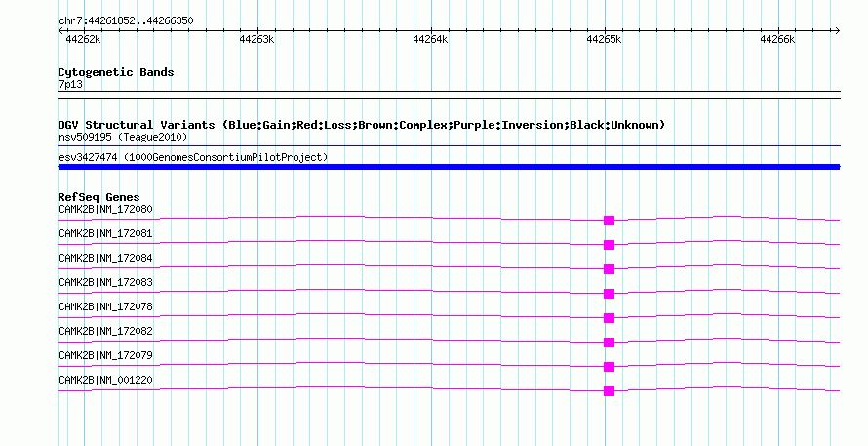
Task: Click the right arrow of the ruler
Action: (837, 31)
